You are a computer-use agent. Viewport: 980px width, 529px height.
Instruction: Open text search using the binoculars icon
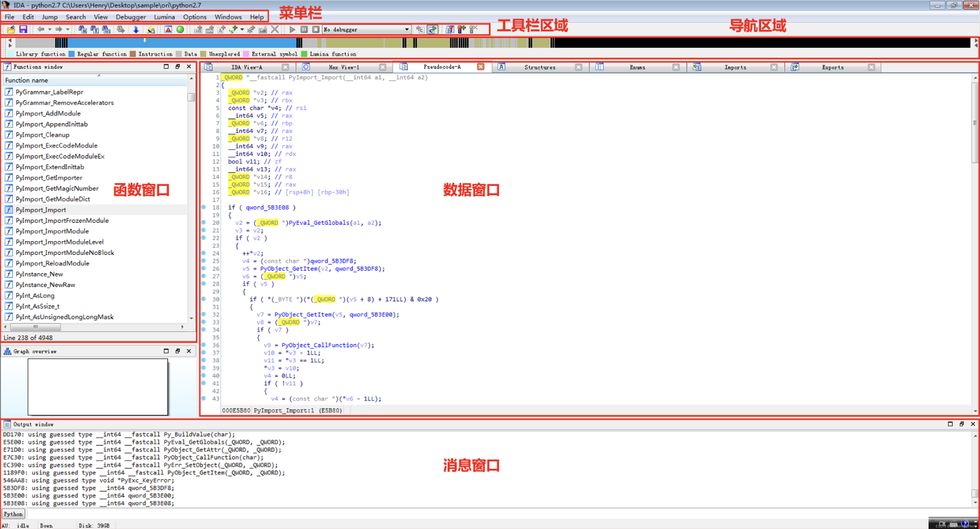point(94,29)
